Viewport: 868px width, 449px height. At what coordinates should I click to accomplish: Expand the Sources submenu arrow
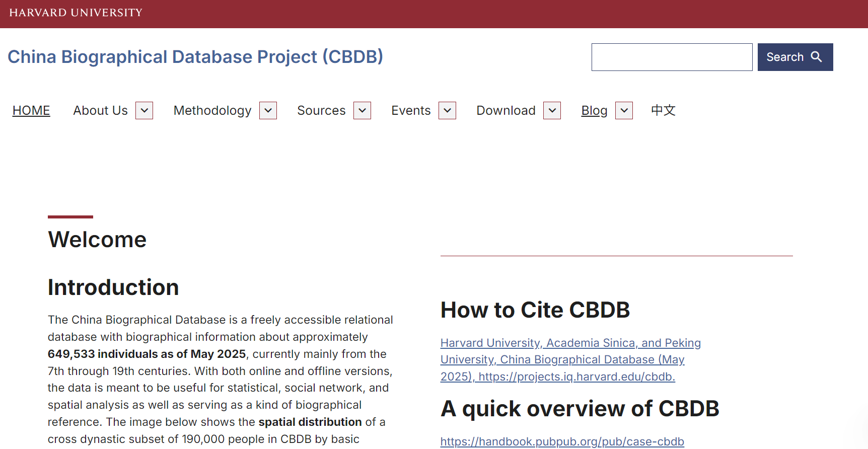pos(362,111)
